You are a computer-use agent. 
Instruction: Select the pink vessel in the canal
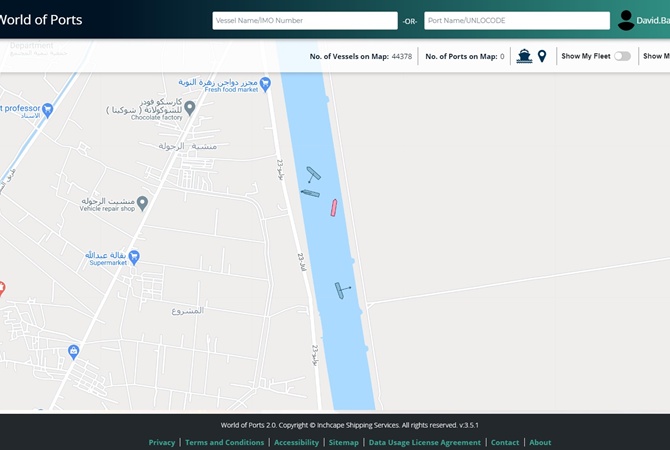click(334, 207)
